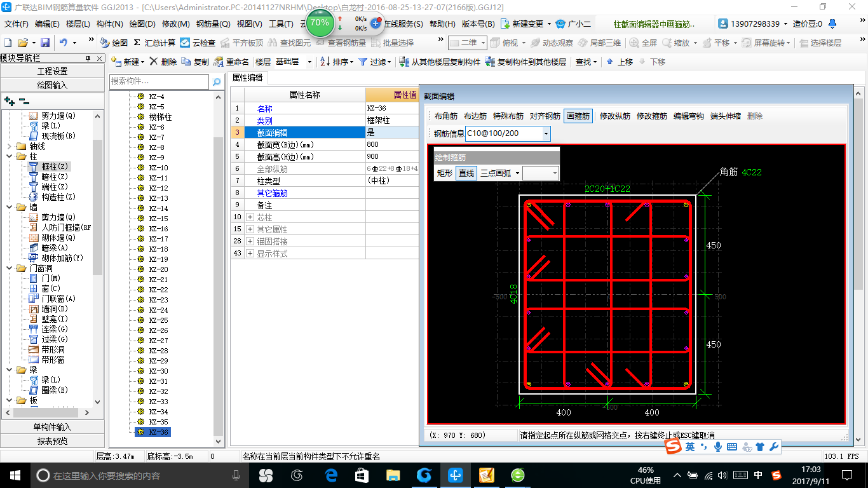
Task: Expand the 显示样式 property row
Action: tap(250, 253)
